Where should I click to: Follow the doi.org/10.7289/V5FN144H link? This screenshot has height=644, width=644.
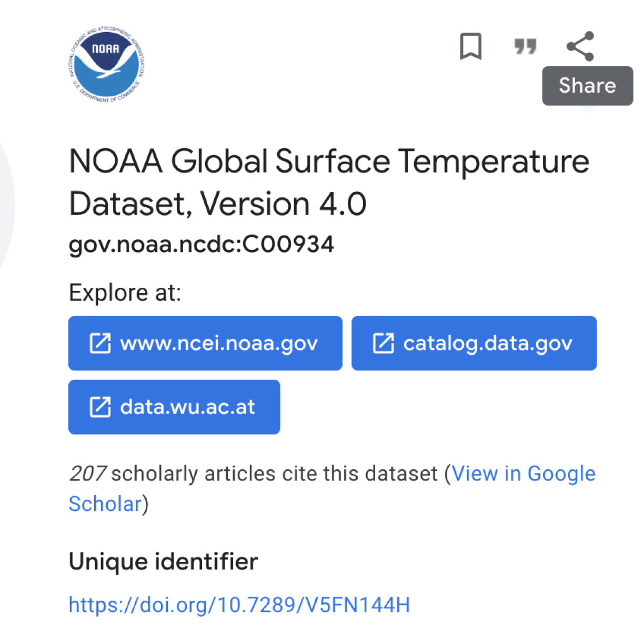click(x=239, y=605)
